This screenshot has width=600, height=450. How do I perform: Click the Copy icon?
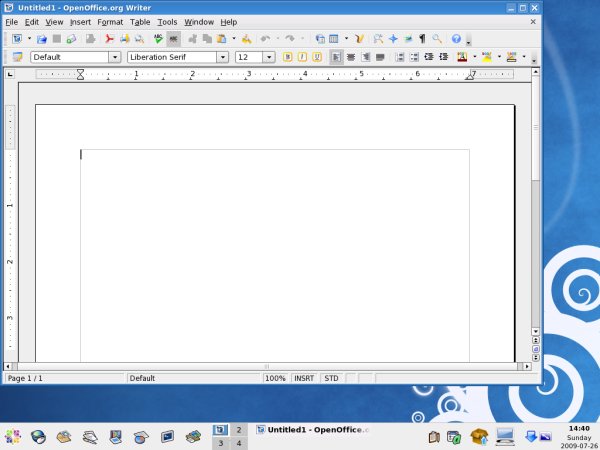pos(207,39)
